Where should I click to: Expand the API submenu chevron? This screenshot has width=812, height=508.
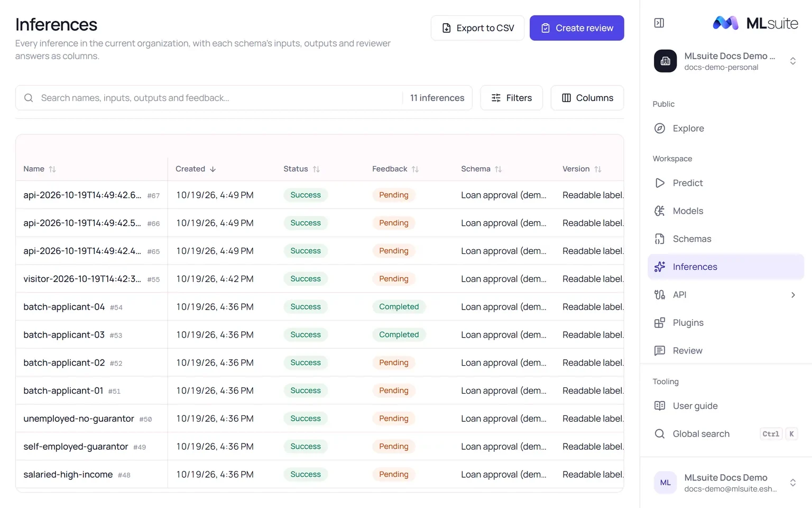coord(793,295)
